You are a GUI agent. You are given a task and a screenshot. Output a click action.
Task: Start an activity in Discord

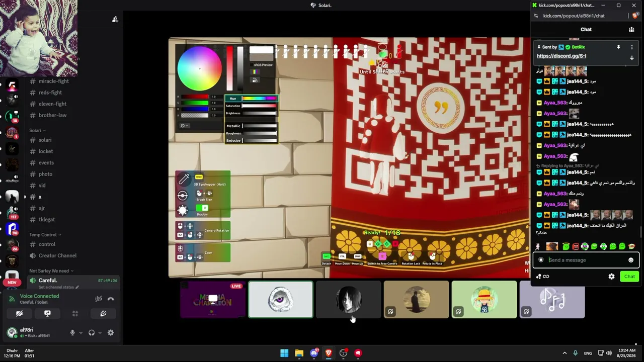75,313
